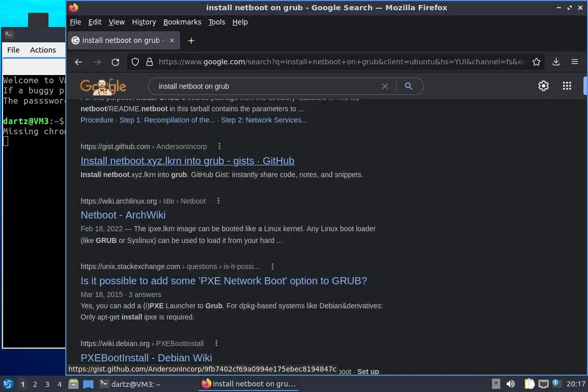Click the 'https://wiki.archlinux.org › title › Netboot' breadcrumb
This screenshot has width=588, height=392.
[x=143, y=201]
